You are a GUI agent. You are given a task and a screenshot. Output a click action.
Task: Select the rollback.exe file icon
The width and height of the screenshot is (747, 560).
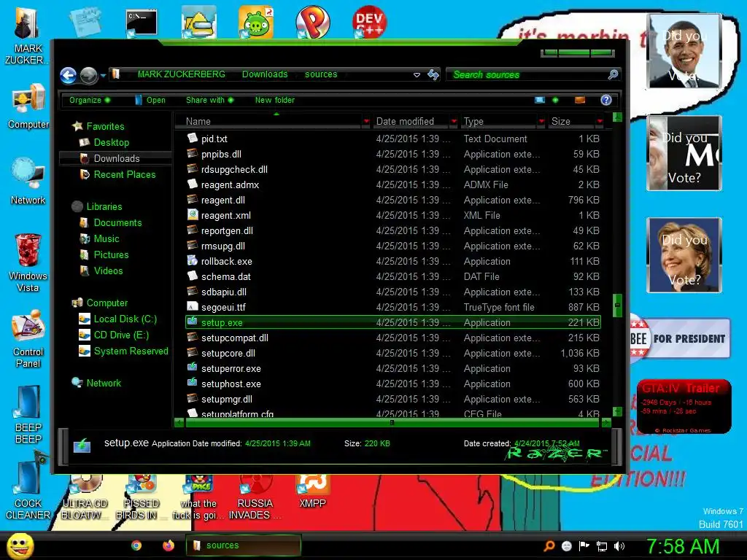pyautogui.click(x=192, y=260)
